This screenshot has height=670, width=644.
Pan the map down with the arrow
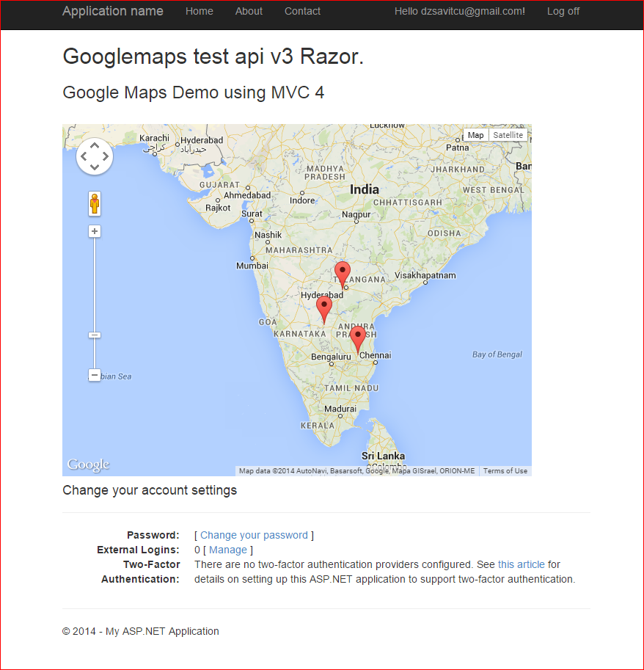click(95, 167)
